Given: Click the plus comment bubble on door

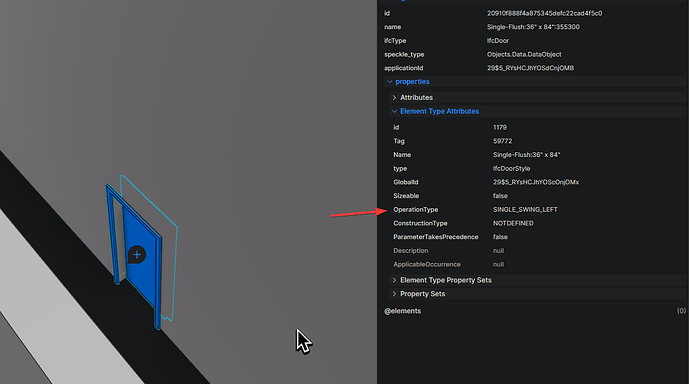Looking at the screenshot, I should pyautogui.click(x=137, y=254).
